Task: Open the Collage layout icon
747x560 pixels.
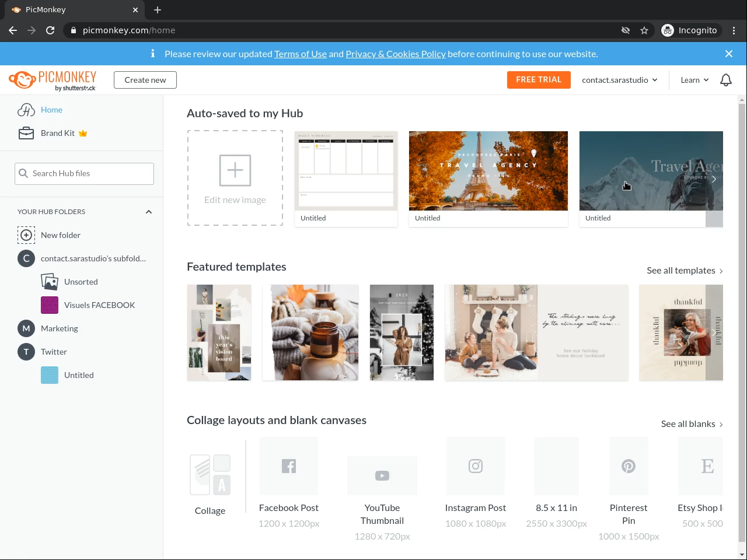Action: [x=210, y=475]
